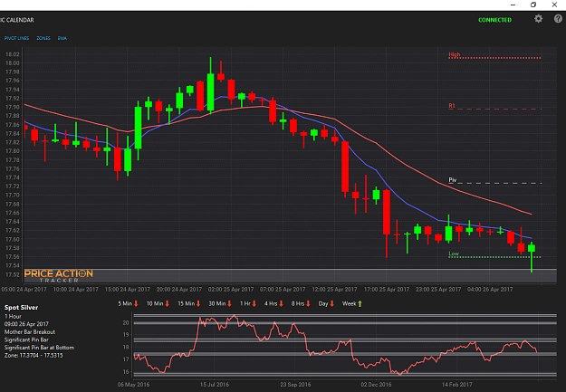Viewport: 566px width, 392px height.
Task: Toggle Zones display on the chart
Action: (x=43, y=38)
